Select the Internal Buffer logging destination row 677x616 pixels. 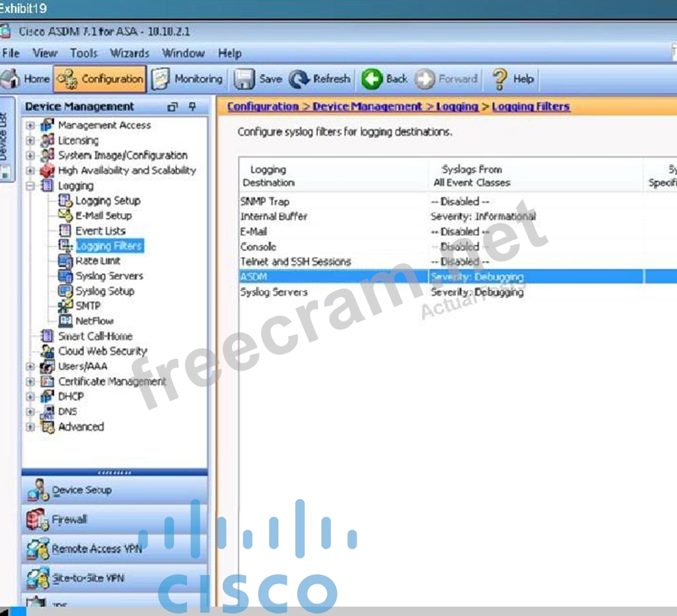[274, 216]
